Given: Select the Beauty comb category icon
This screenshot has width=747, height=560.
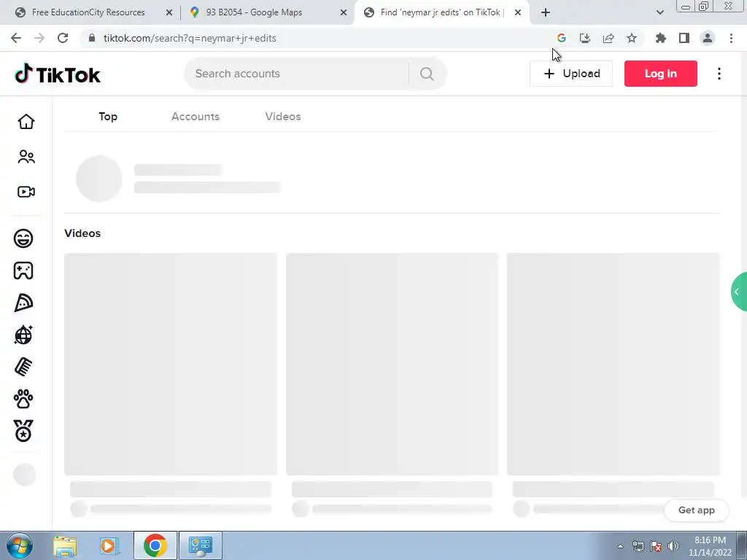Looking at the screenshot, I should [23, 367].
